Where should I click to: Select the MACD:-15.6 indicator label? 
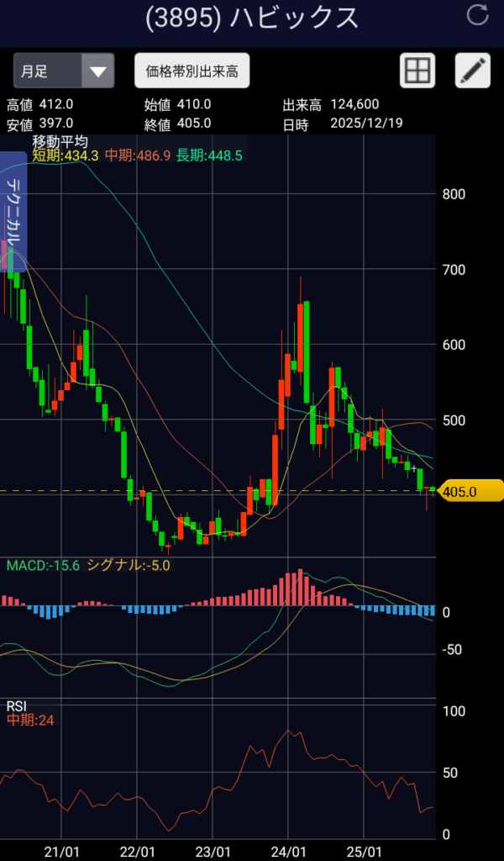43,565
